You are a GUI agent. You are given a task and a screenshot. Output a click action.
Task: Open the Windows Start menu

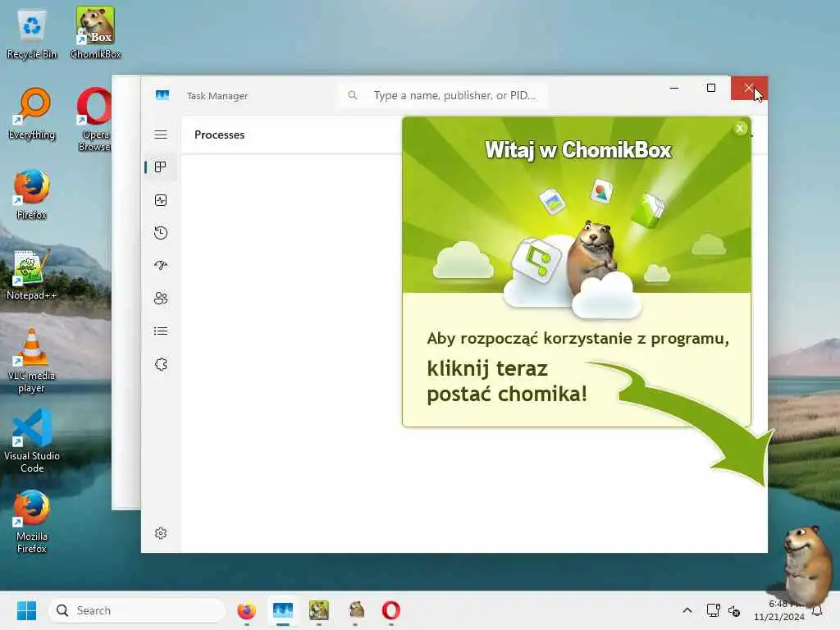point(26,610)
